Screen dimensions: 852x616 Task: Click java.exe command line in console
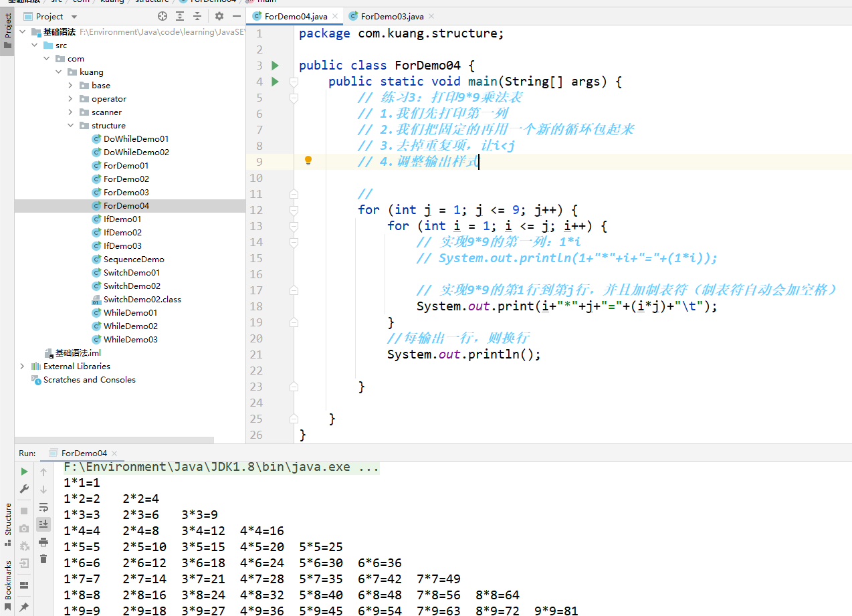point(221,467)
